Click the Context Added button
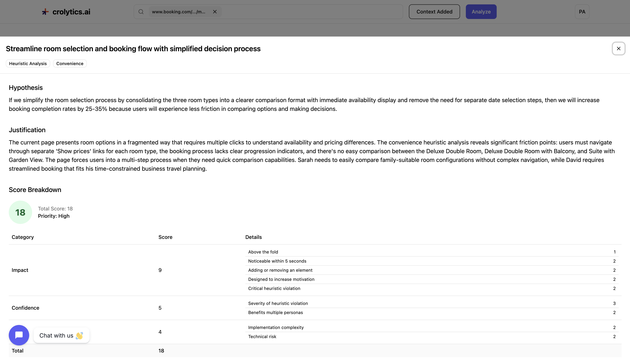The height and width of the screenshot is (364, 630). click(x=434, y=12)
